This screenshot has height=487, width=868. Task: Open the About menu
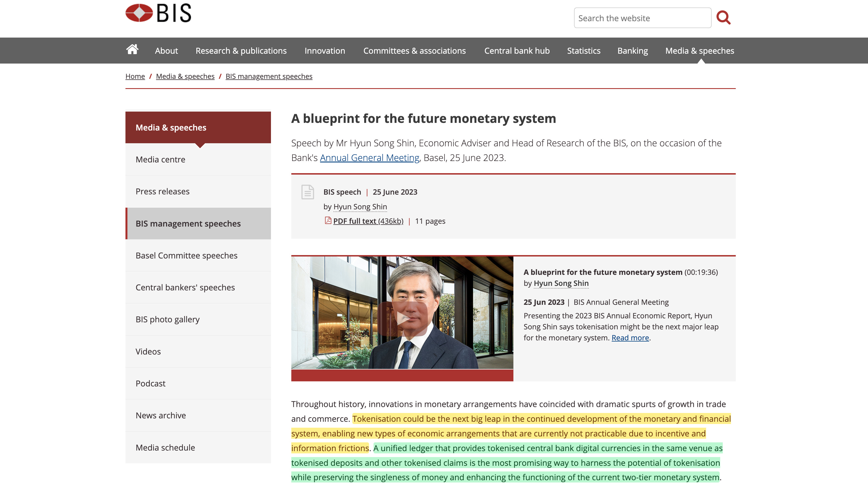[166, 51]
